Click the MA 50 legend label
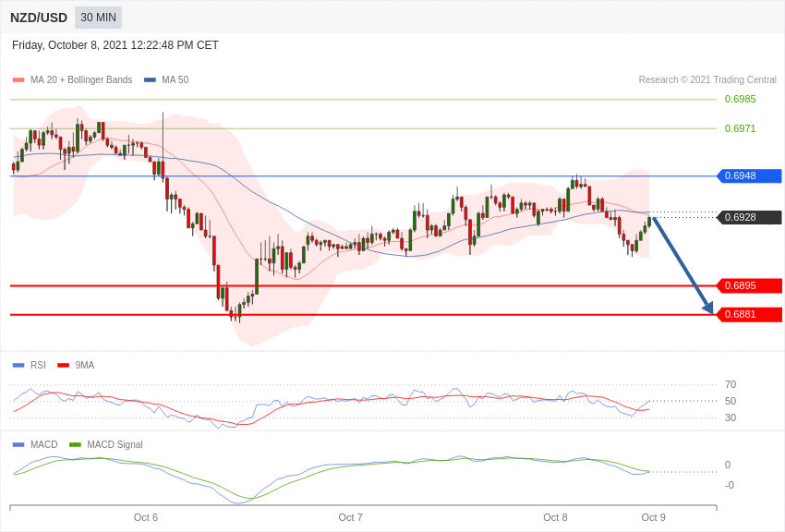This screenshot has width=785, height=532. tap(175, 80)
